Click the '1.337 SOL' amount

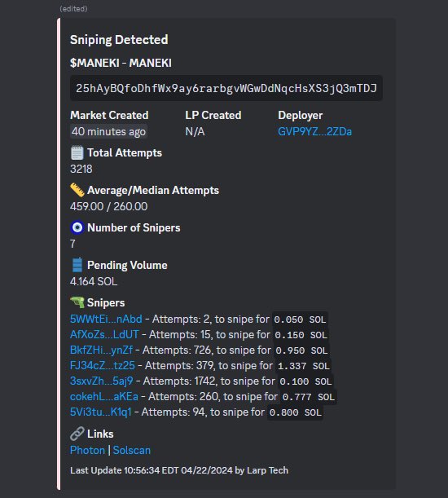(304, 366)
